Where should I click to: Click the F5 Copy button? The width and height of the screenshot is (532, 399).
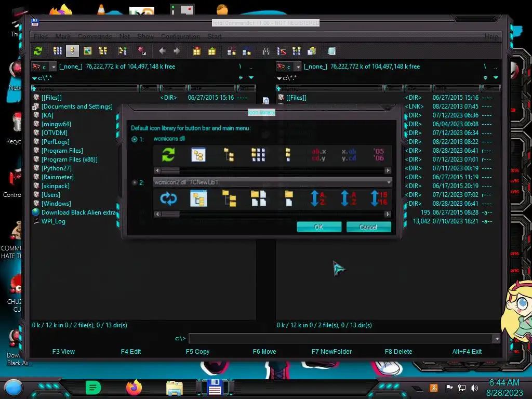pyautogui.click(x=197, y=352)
